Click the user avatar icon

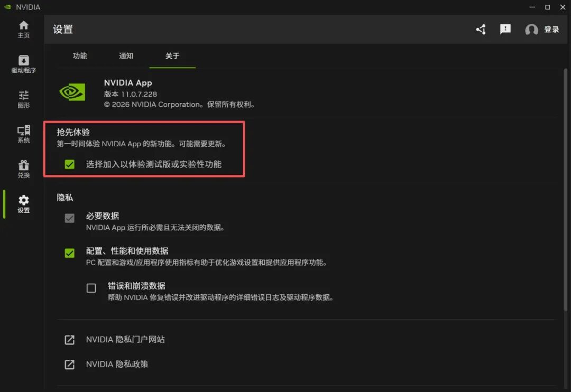click(x=531, y=30)
